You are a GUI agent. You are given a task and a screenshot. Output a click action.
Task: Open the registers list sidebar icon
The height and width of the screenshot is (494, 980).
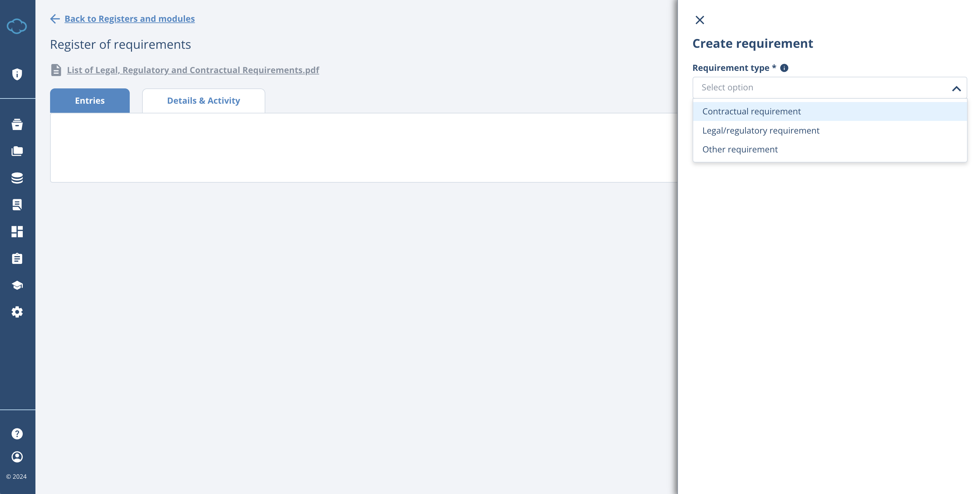17,205
